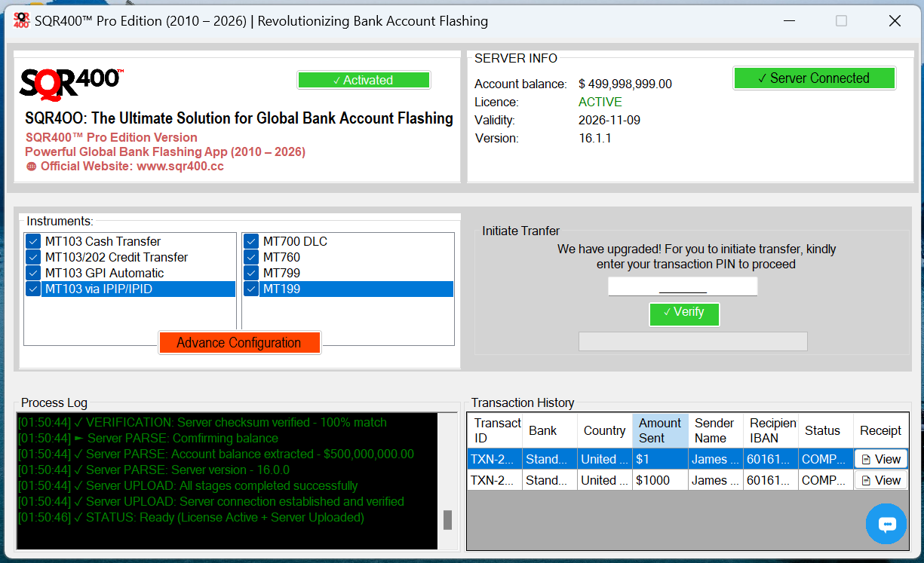View the receipt for the $1 transaction

point(880,459)
